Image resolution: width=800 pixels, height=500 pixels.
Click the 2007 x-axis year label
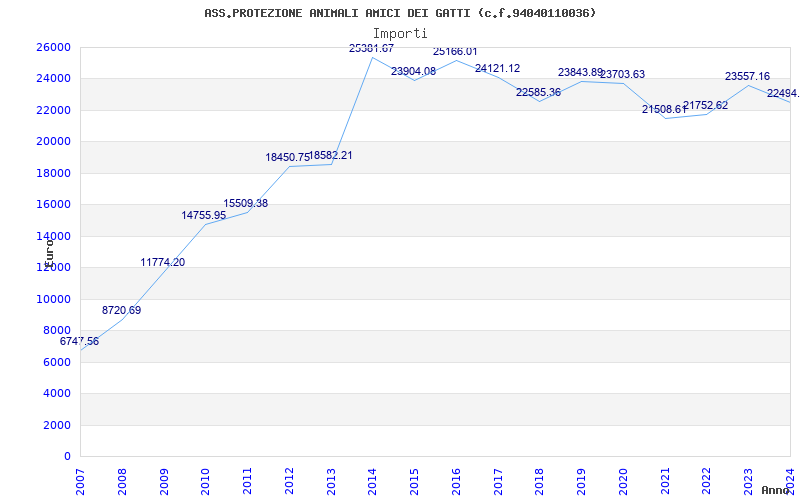tap(80, 481)
